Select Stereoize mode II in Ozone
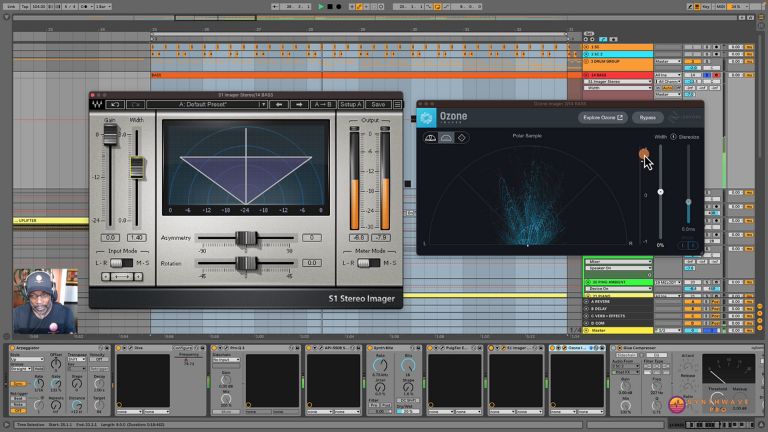 [x=693, y=245]
